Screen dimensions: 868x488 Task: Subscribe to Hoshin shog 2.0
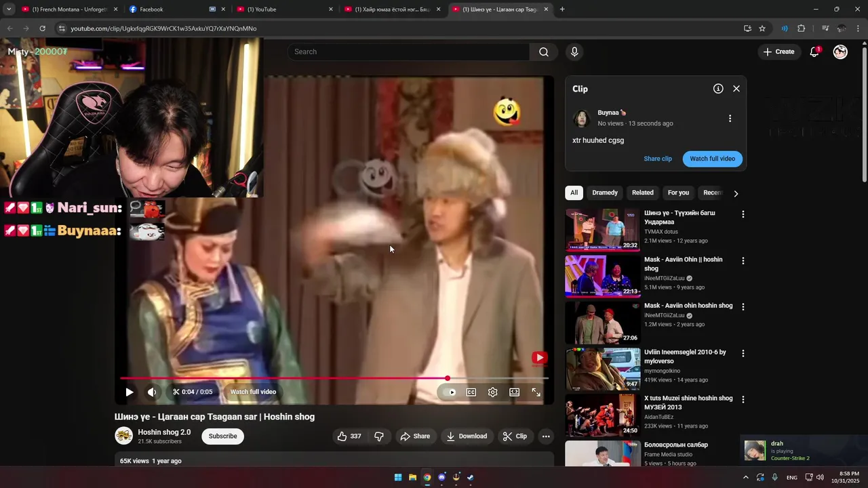click(222, 436)
